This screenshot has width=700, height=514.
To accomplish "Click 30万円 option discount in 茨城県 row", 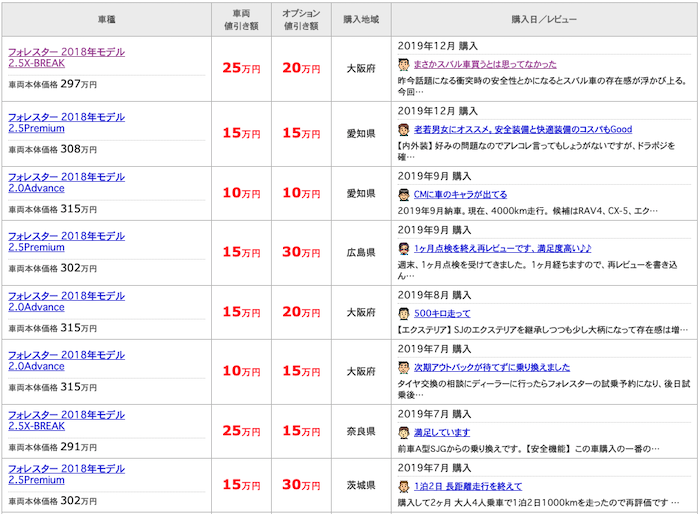I will [301, 485].
